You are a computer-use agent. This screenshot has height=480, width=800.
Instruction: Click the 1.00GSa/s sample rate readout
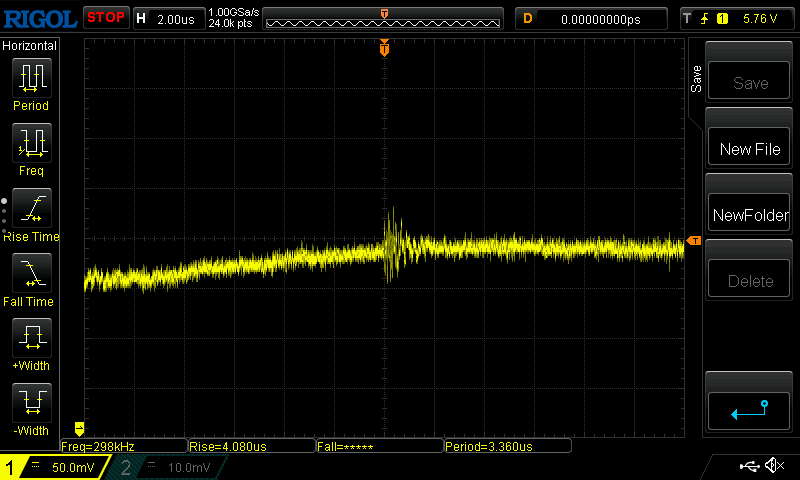point(234,12)
